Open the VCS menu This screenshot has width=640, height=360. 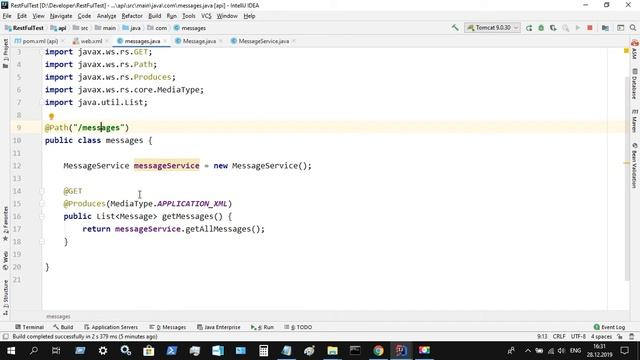[x=206, y=16]
